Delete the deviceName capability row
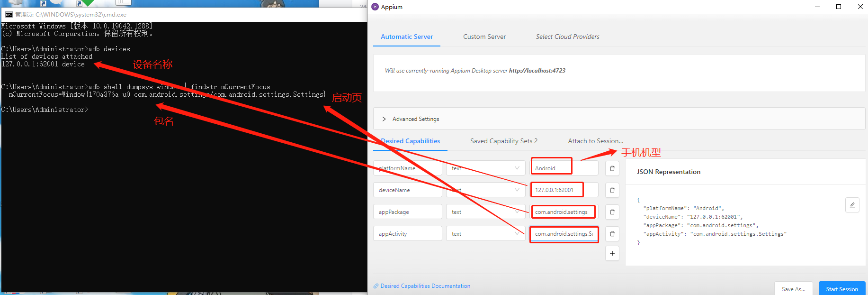The width and height of the screenshot is (868, 295). coord(612,190)
